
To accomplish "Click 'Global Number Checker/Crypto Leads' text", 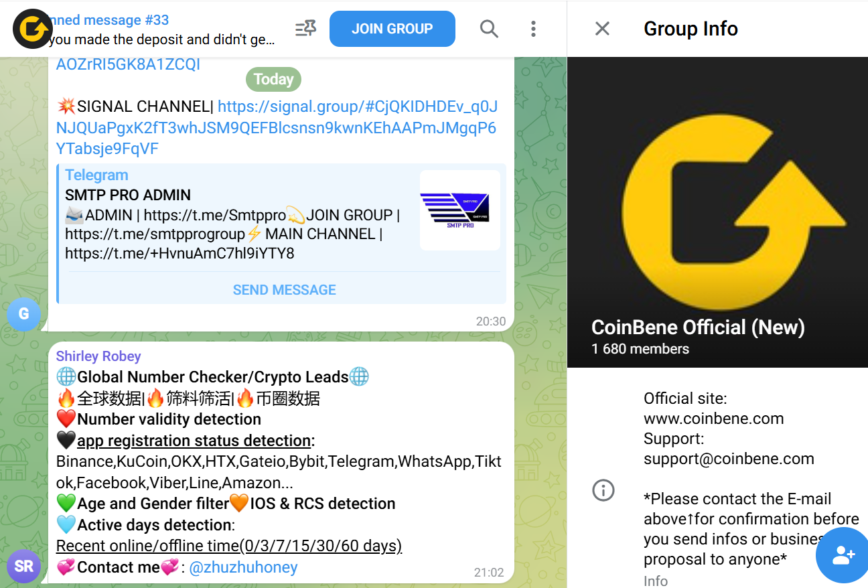I will pyautogui.click(x=213, y=377).
